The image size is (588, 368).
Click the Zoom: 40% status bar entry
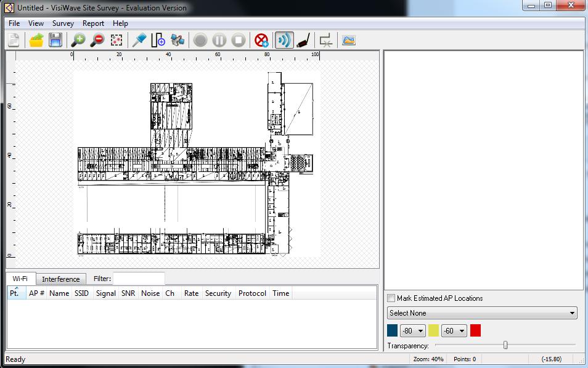[x=428, y=359]
